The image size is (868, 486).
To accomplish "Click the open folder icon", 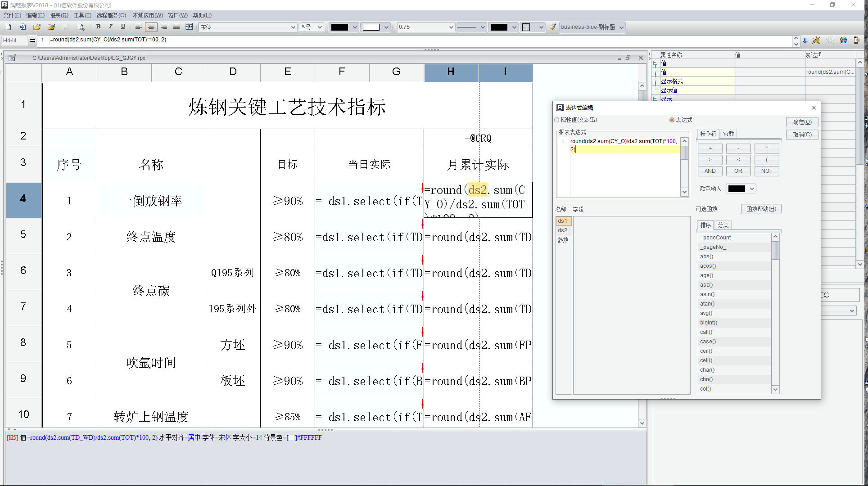I will coord(37,27).
